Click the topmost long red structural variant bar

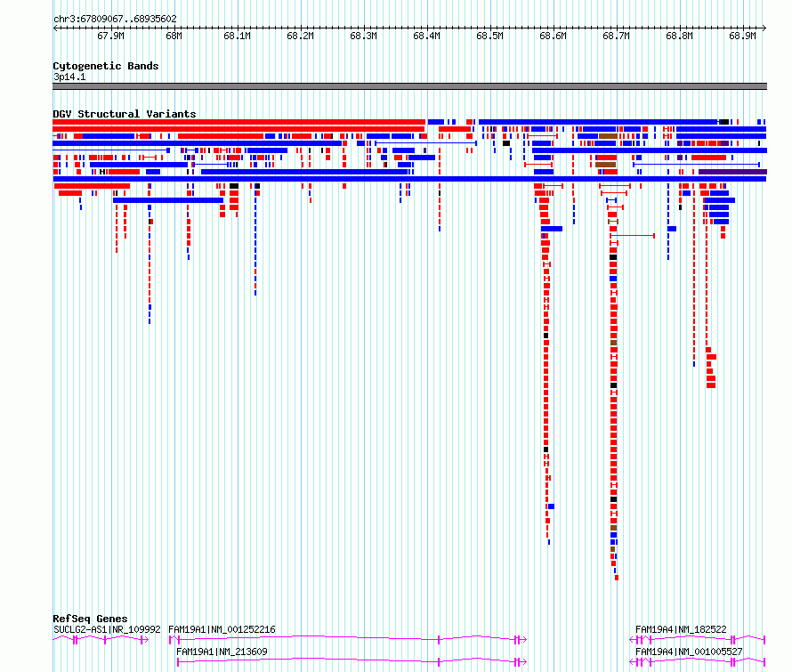tap(238, 122)
